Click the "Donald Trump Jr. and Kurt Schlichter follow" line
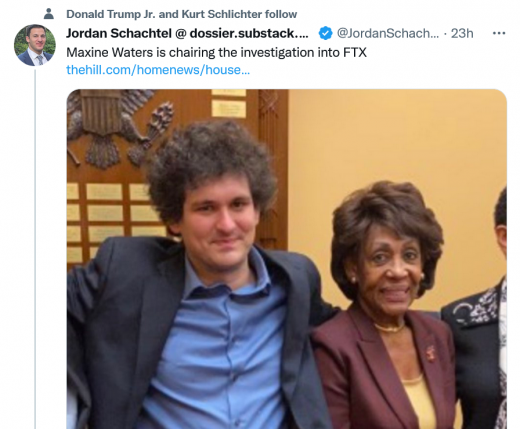 pyautogui.click(x=182, y=14)
